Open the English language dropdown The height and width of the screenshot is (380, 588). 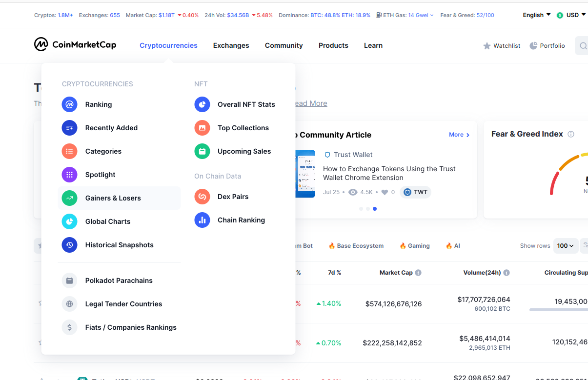[x=536, y=15]
